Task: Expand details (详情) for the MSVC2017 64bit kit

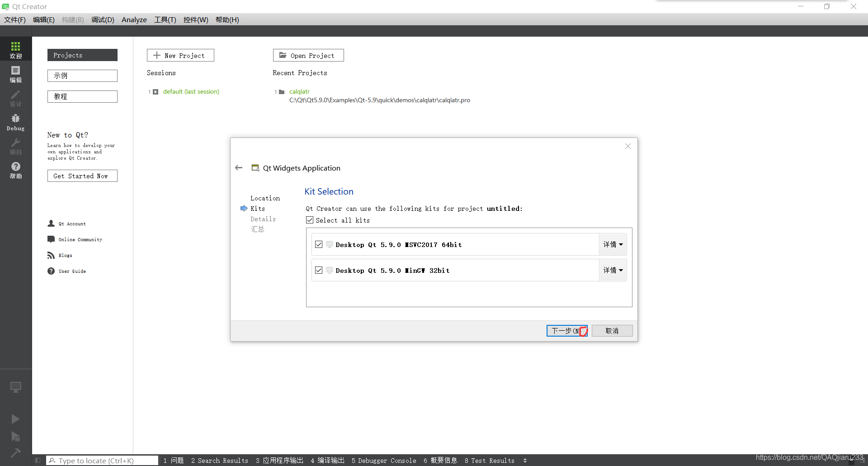Action: [613, 244]
